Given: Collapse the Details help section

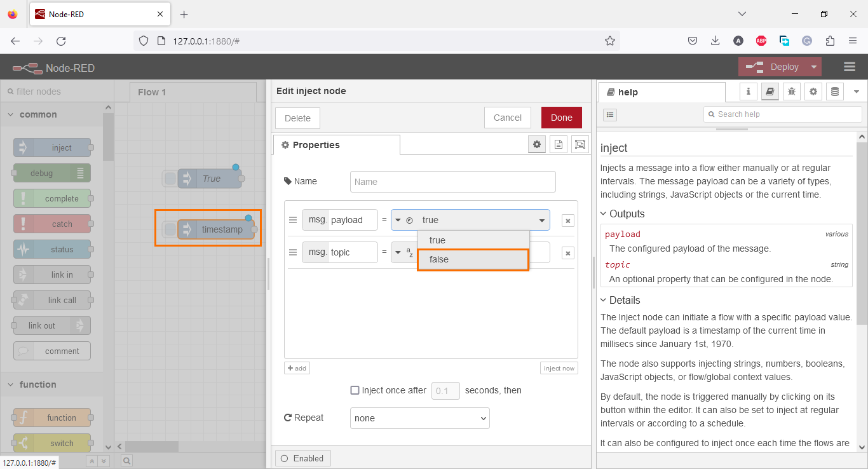Looking at the screenshot, I should pos(621,300).
